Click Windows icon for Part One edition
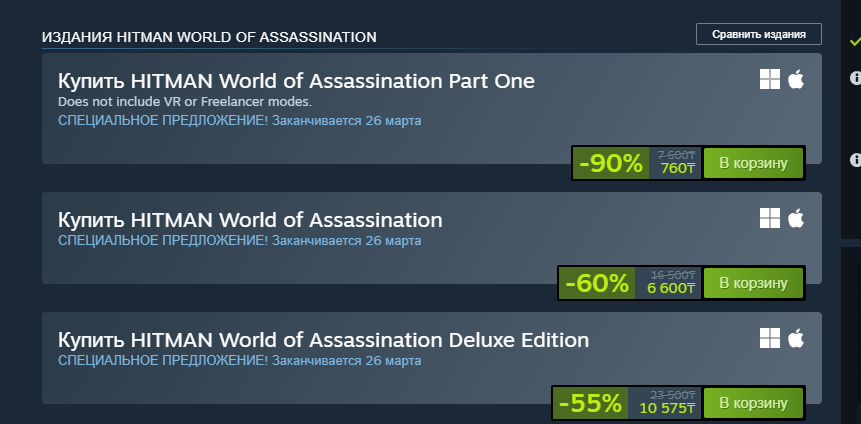 click(769, 79)
